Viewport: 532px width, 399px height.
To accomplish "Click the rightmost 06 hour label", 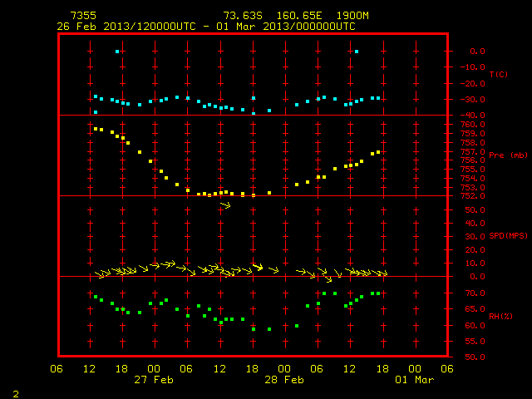I will 447,369.
